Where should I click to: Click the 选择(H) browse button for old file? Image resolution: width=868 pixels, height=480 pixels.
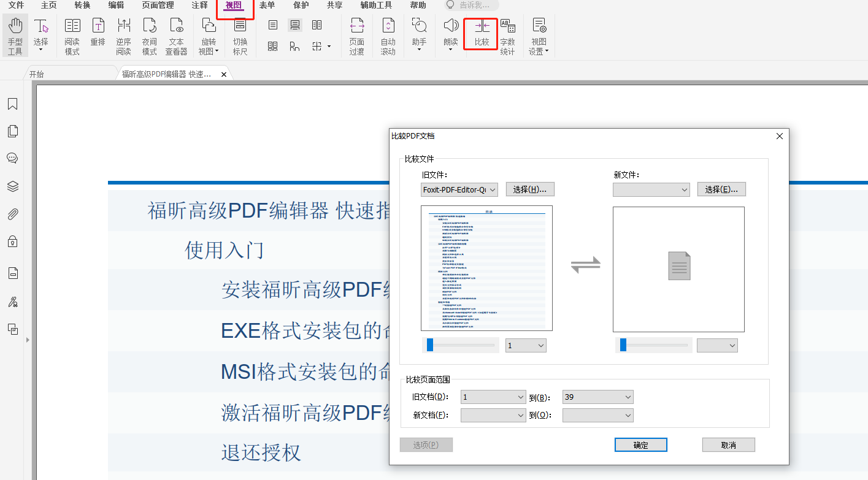coord(529,189)
